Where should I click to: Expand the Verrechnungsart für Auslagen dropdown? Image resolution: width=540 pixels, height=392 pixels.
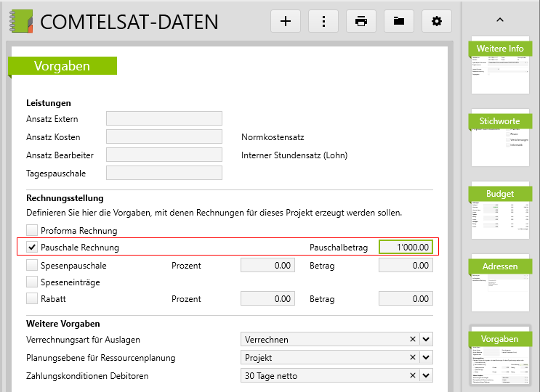pos(426,340)
